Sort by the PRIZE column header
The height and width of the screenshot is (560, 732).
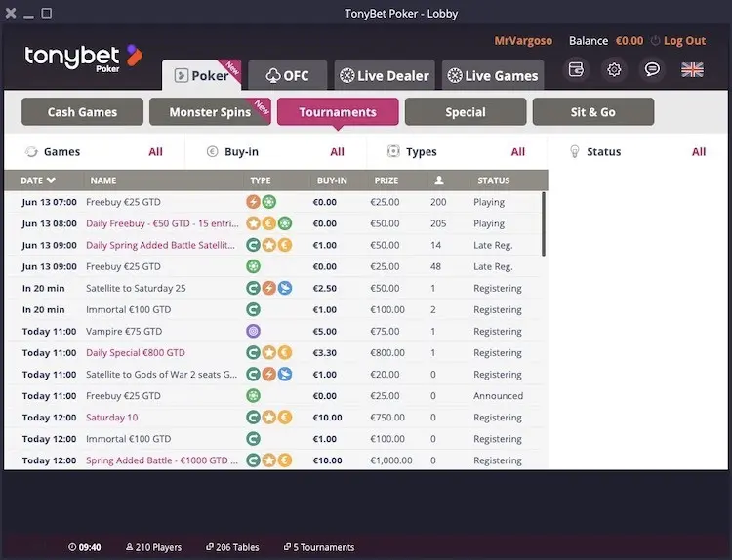386,180
